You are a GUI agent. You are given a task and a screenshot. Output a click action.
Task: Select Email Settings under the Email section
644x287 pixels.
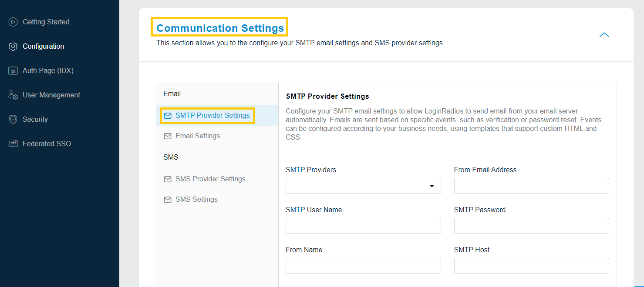(x=197, y=136)
